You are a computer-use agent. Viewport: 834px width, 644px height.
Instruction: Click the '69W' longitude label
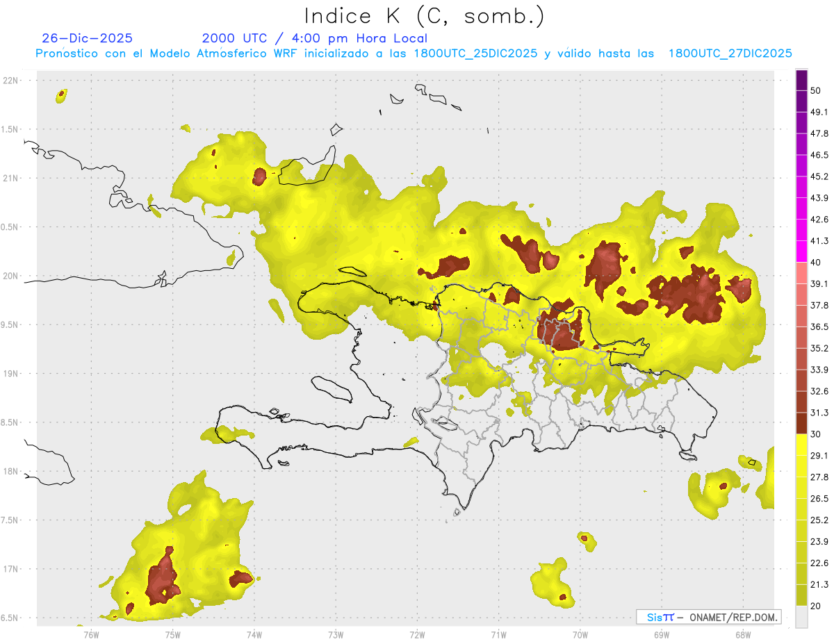tap(662, 634)
